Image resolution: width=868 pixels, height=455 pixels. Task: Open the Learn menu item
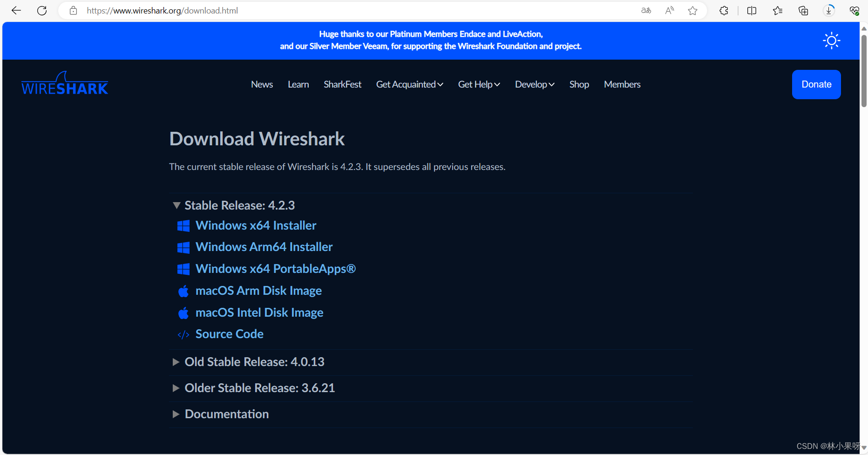pyautogui.click(x=298, y=84)
